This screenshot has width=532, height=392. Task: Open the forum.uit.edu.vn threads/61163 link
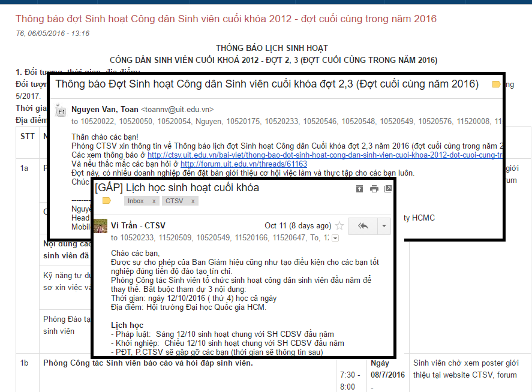pos(244,164)
